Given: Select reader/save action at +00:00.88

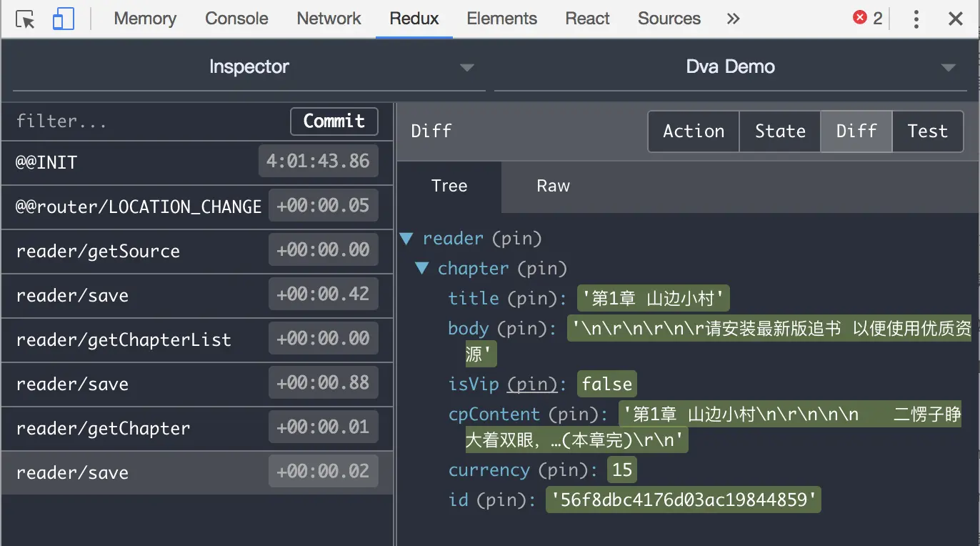Looking at the screenshot, I should 197,384.
